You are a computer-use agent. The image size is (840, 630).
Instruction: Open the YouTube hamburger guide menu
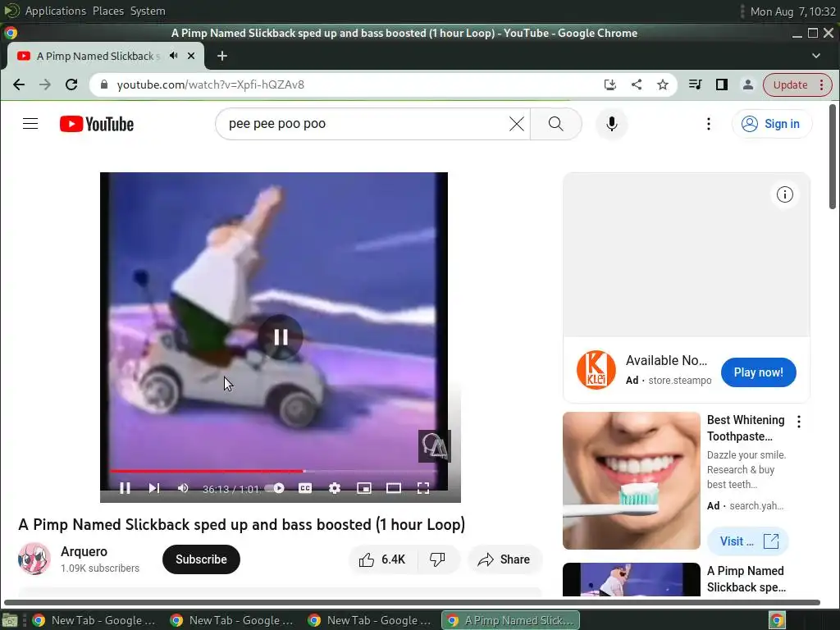coord(30,124)
